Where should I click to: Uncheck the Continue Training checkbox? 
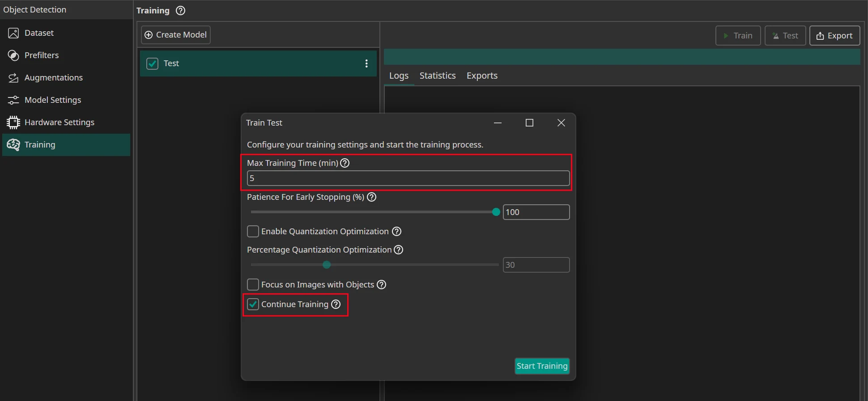253,304
